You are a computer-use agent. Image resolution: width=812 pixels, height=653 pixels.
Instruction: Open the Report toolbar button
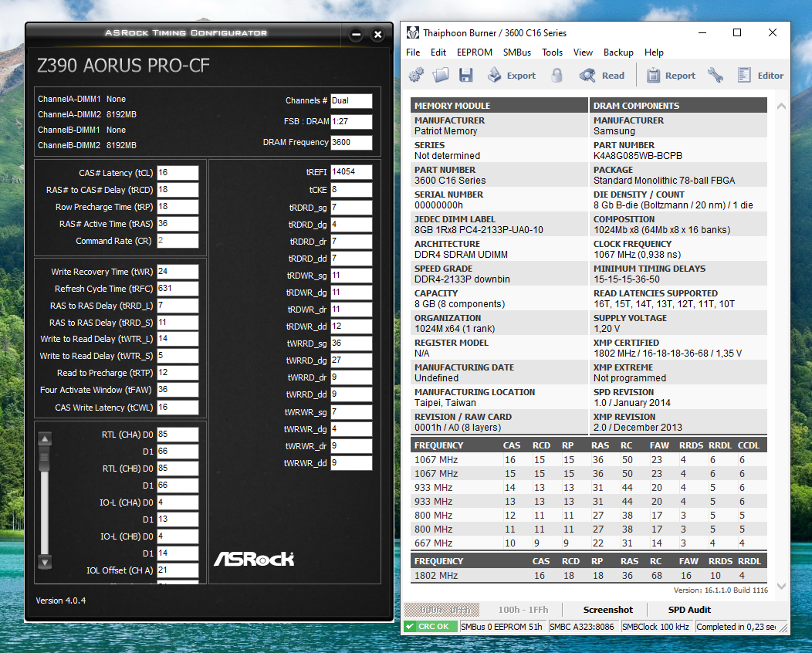pyautogui.click(x=671, y=76)
